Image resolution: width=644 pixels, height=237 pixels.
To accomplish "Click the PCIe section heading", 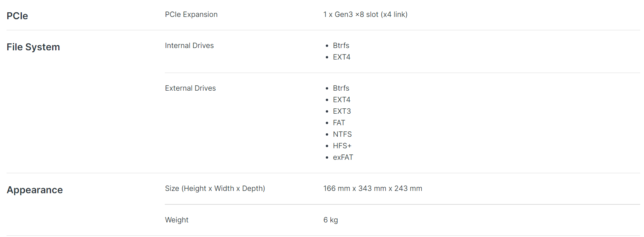I will tap(17, 16).
